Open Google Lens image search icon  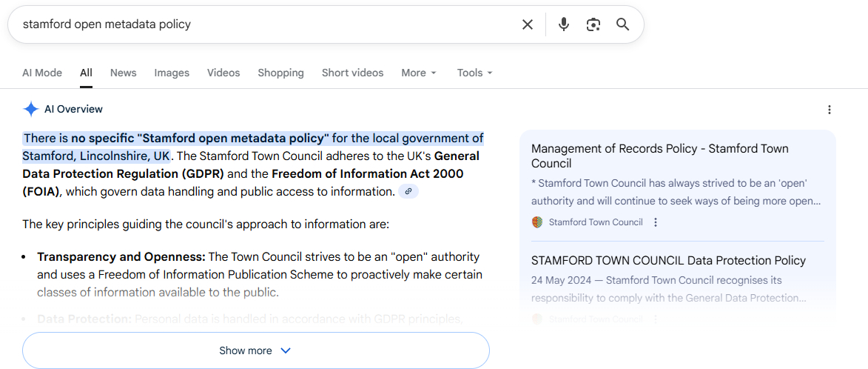pyautogui.click(x=593, y=24)
